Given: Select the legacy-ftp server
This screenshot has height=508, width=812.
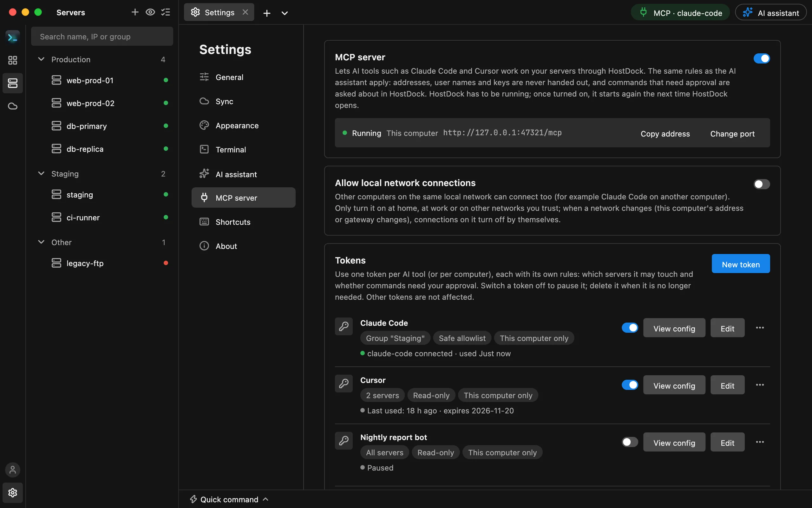Looking at the screenshot, I should 102,263.
